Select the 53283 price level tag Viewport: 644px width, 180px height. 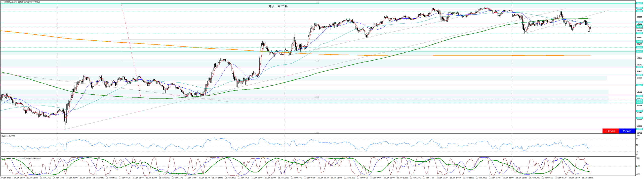[639, 51]
